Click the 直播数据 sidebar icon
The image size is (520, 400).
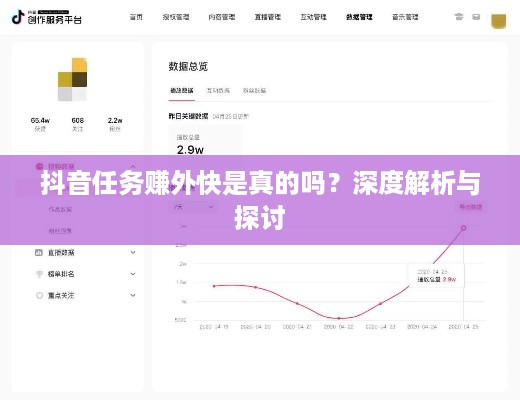coord(39,253)
